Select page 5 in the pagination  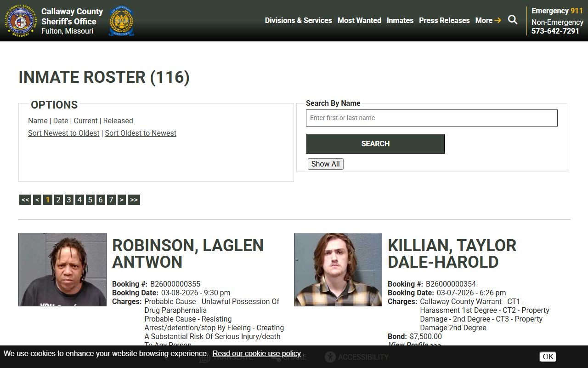[90, 200]
